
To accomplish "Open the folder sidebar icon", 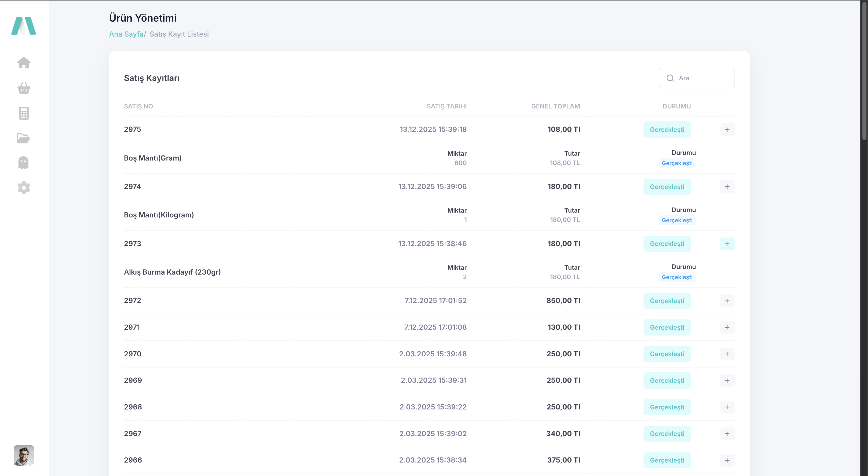I will 23,138.
